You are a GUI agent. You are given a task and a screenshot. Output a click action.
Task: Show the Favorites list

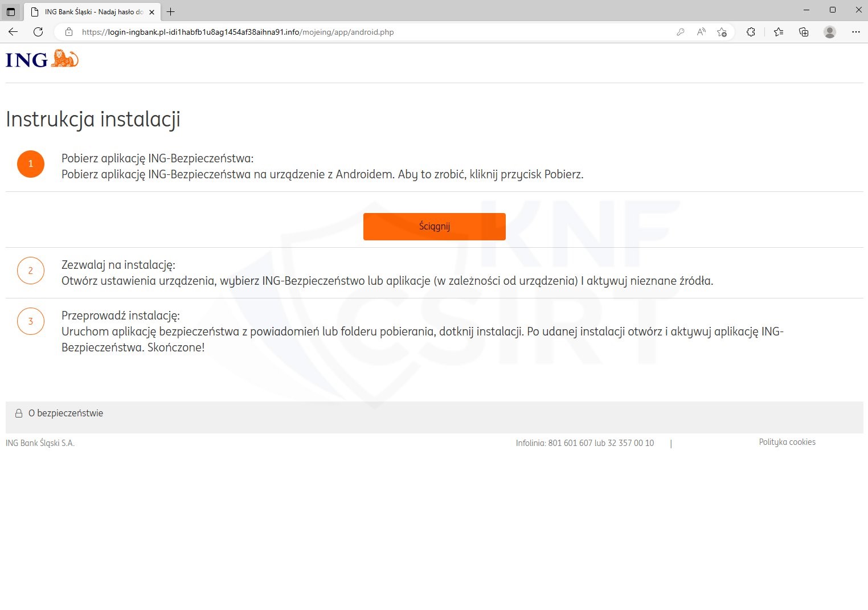click(x=779, y=32)
